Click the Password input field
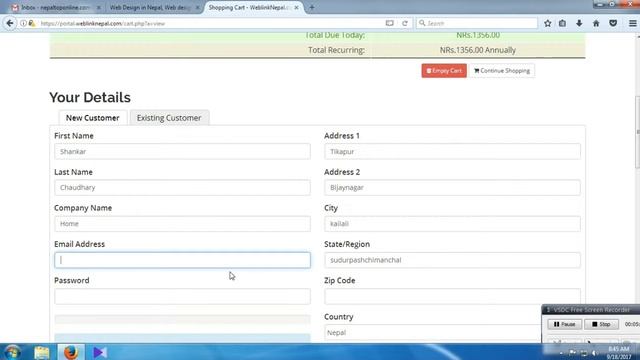 182,296
